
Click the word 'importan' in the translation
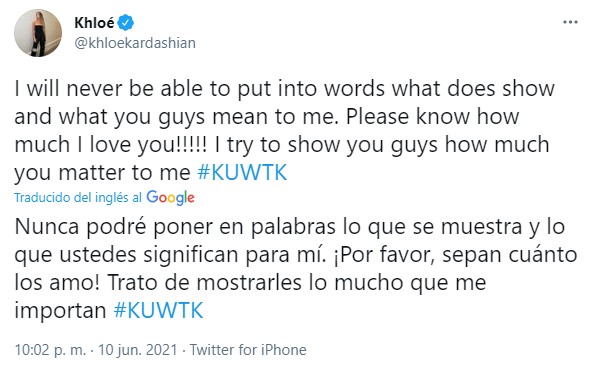pos(61,311)
